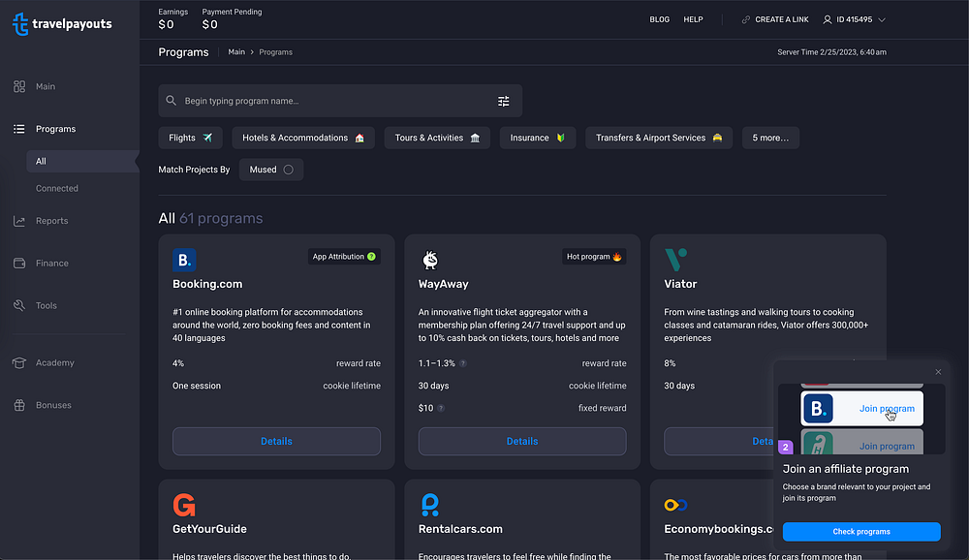Open the Academy graduation cap icon
This screenshot has height=560, width=969.
19,362
